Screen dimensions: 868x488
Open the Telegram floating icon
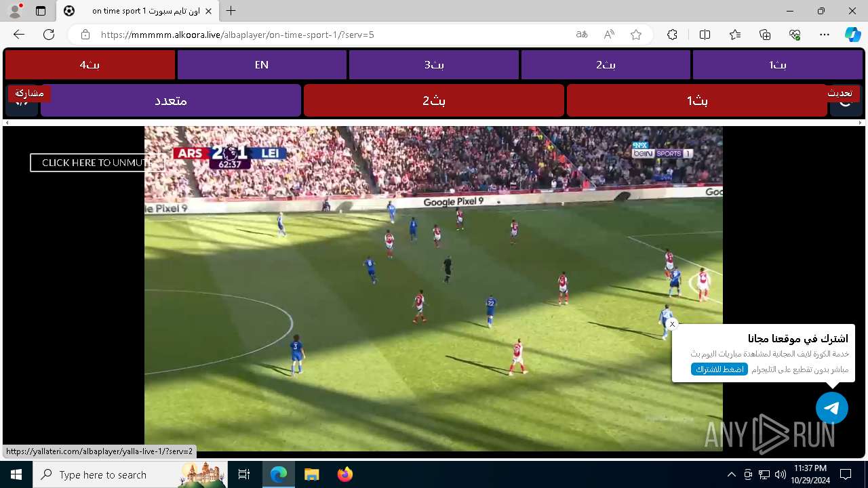832,408
